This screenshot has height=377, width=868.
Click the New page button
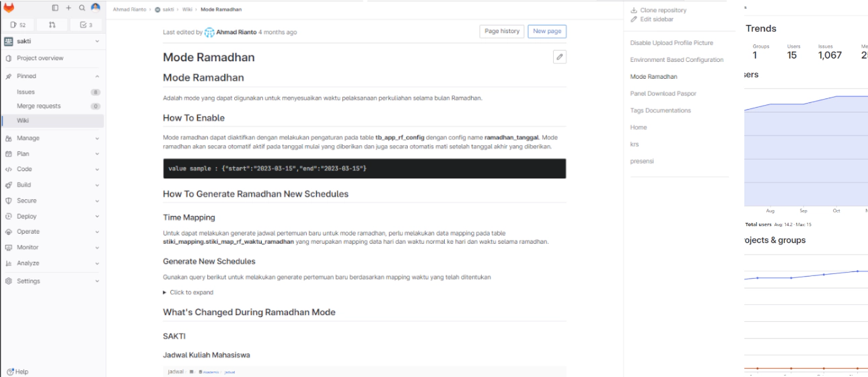546,32
